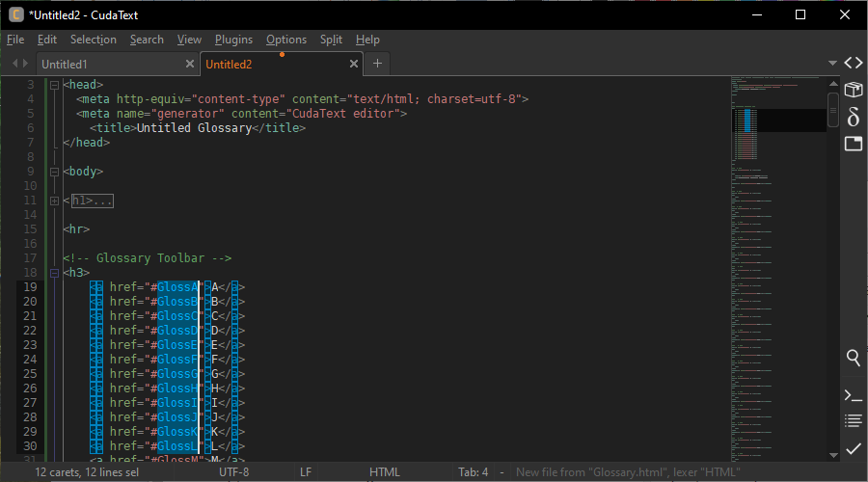Open the Tabs panel icon in sidebar
This screenshot has width=868, height=482.
[853, 144]
